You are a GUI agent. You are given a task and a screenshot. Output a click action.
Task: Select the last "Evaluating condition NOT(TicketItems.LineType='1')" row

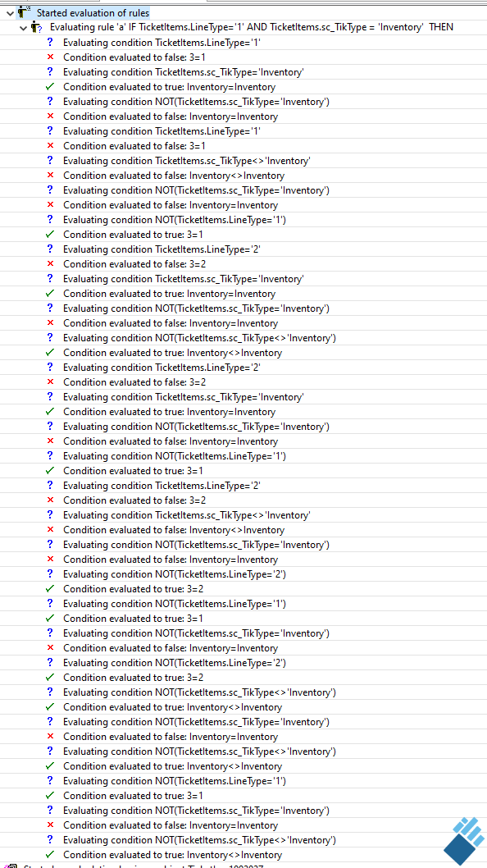tap(175, 781)
